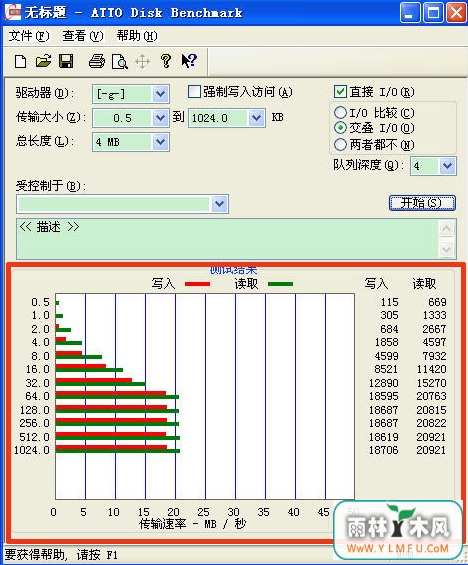
Task: Click read value 11420 in results
Action: [x=431, y=369]
